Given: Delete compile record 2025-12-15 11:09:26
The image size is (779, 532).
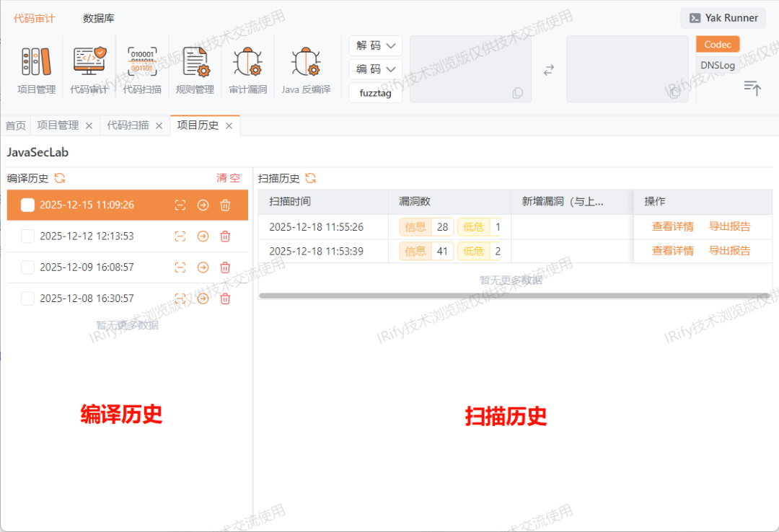Looking at the screenshot, I should click(x=225, y=205).
